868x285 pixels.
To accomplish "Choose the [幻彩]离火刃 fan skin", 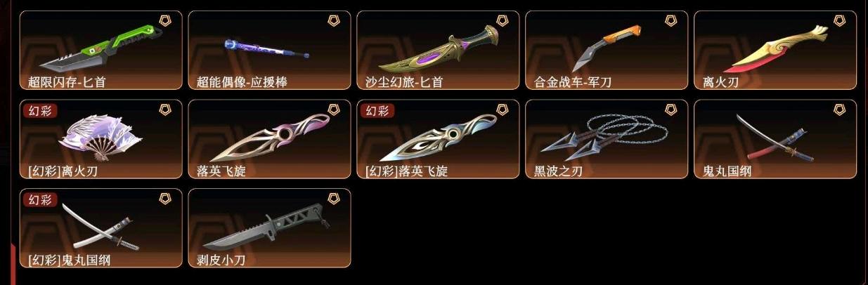I will pyautogui.click(x=101, y=139).
